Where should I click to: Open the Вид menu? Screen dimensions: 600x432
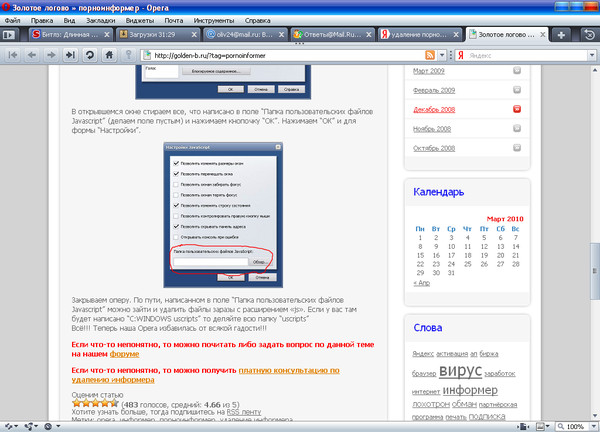point(69,20)
